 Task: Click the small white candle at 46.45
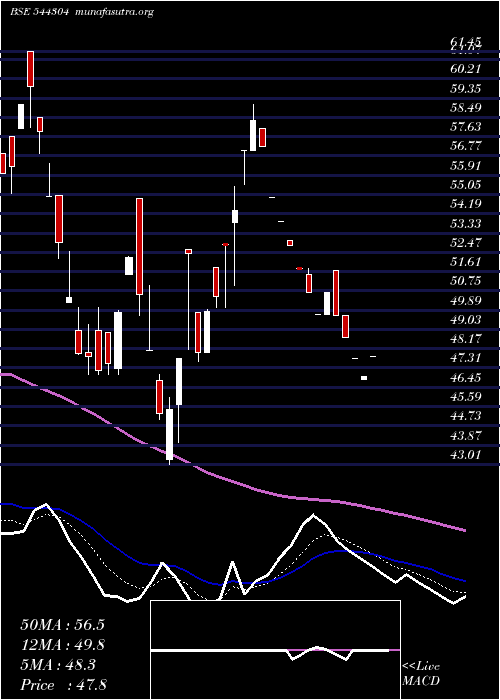pyautogui.click(x=364, y=378)
